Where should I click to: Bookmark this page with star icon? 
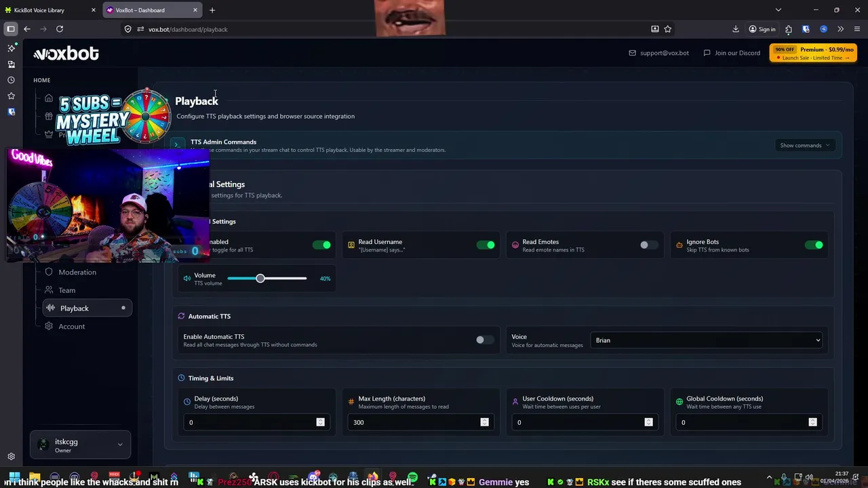pyautogui.click(x=668, y=29)
